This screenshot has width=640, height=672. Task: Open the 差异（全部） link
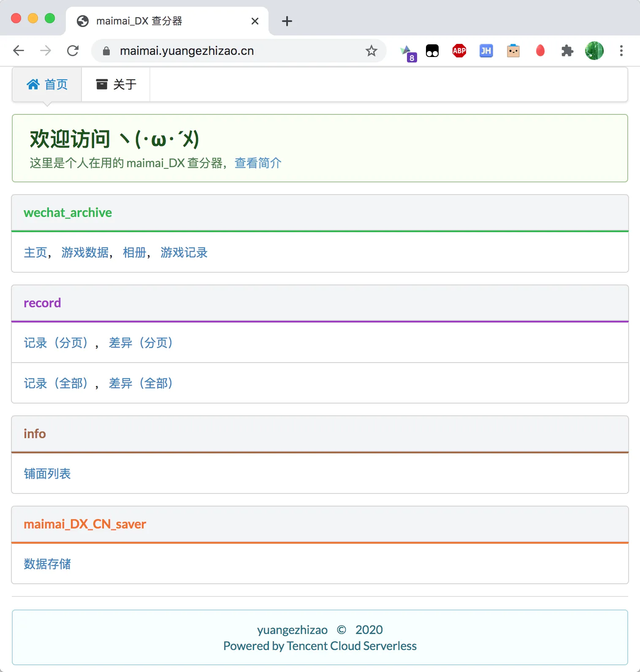(141, 383)
